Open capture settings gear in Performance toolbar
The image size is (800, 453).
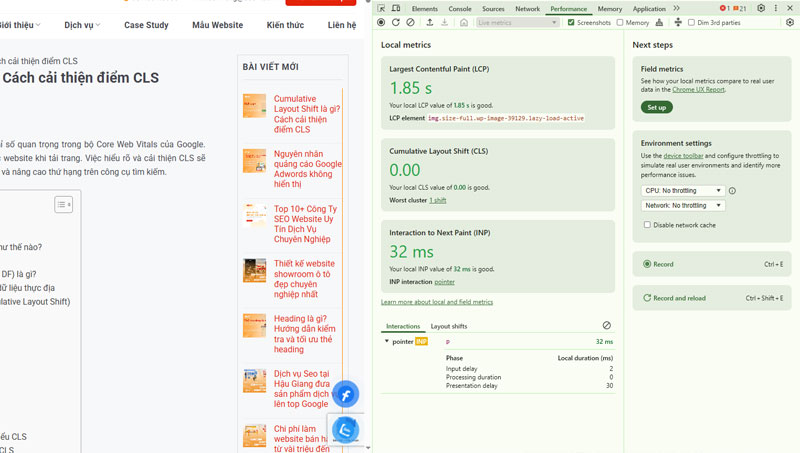(790, 22)
